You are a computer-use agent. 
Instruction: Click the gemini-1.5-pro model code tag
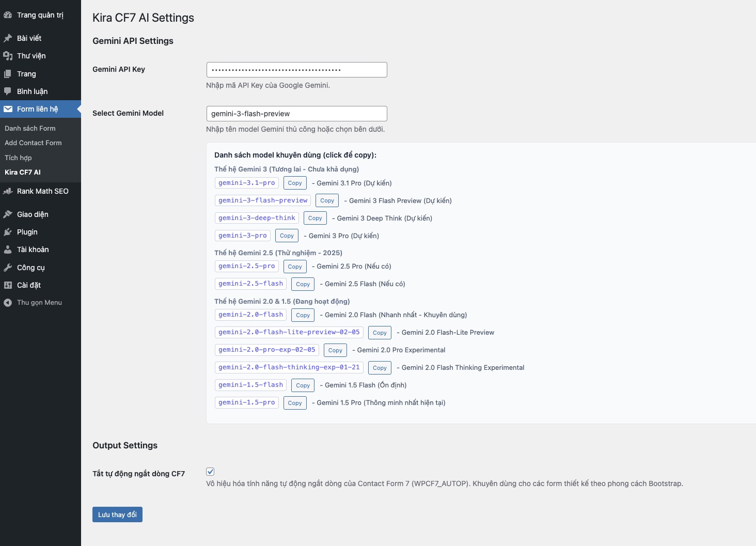point(246,402)
